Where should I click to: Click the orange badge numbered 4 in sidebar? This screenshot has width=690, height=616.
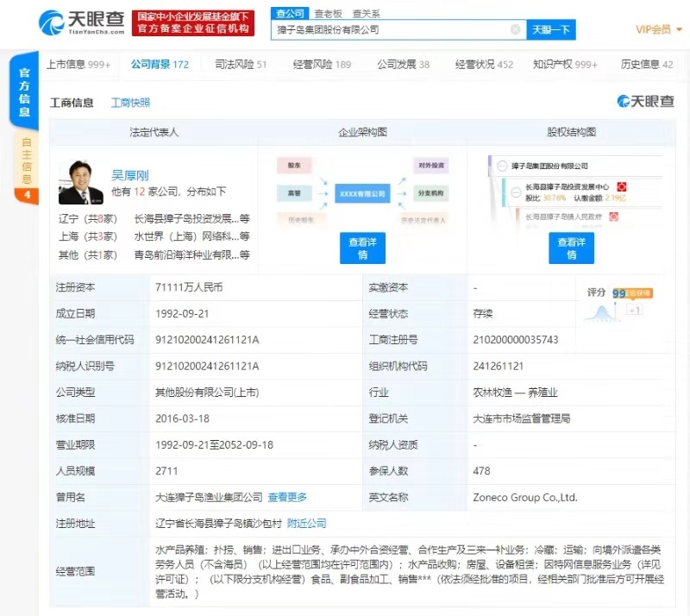click(27, 196)
